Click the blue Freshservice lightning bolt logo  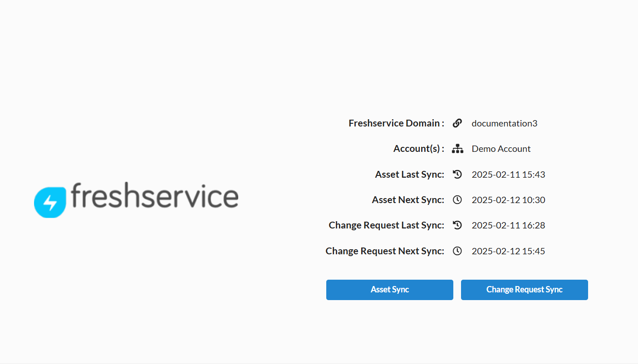[50, 202]
